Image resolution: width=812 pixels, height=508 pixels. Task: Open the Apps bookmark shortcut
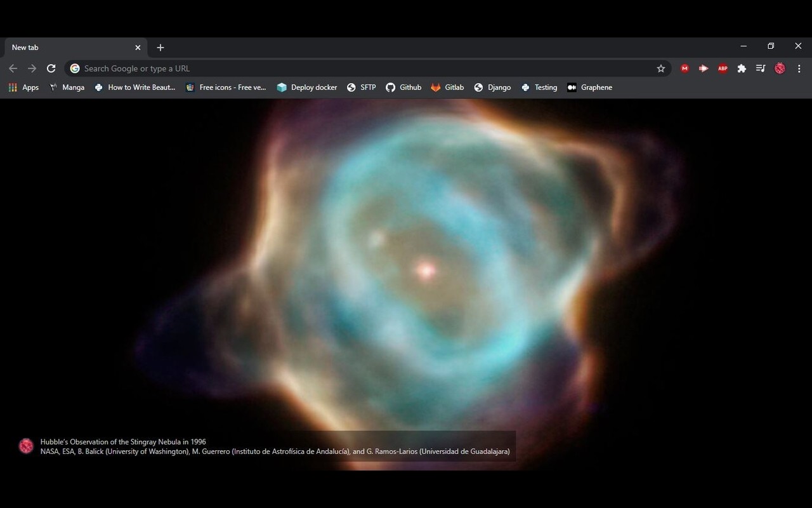pyautogui.click(x=23, y=88)
